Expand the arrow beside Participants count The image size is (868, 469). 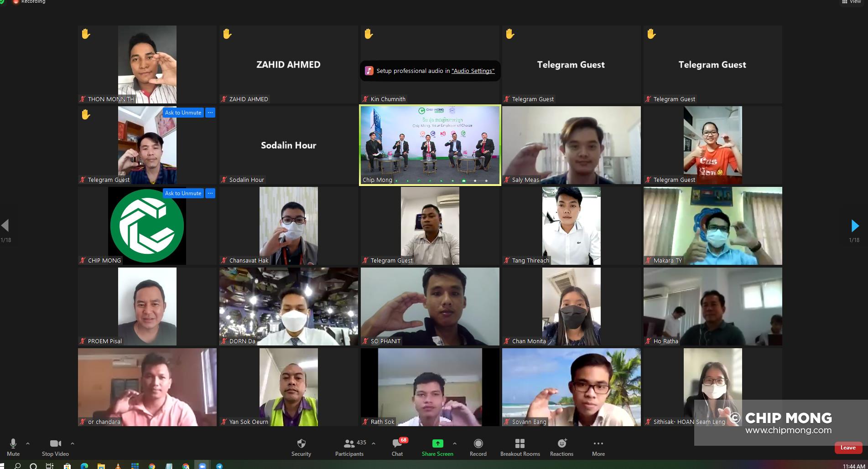(x=374, y=443)
